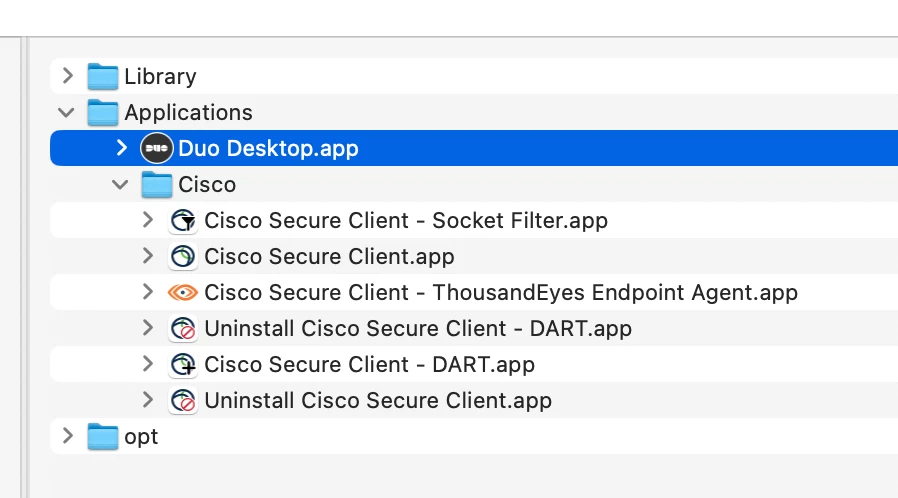This screenshot has height=498, width=898.
Task: Click the Uninstall Cisco Secure Client icon
Action: (183, 401)
